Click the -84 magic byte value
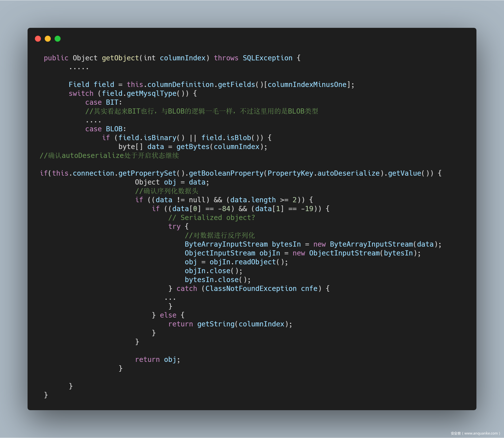The width and height of the screenshot is (504, 438). point(224,209)
